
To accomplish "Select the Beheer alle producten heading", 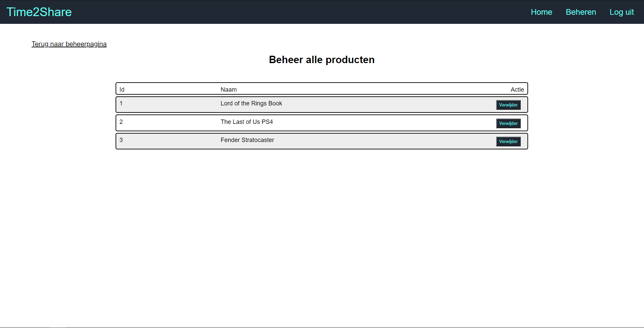I will (x=322, y=59).
